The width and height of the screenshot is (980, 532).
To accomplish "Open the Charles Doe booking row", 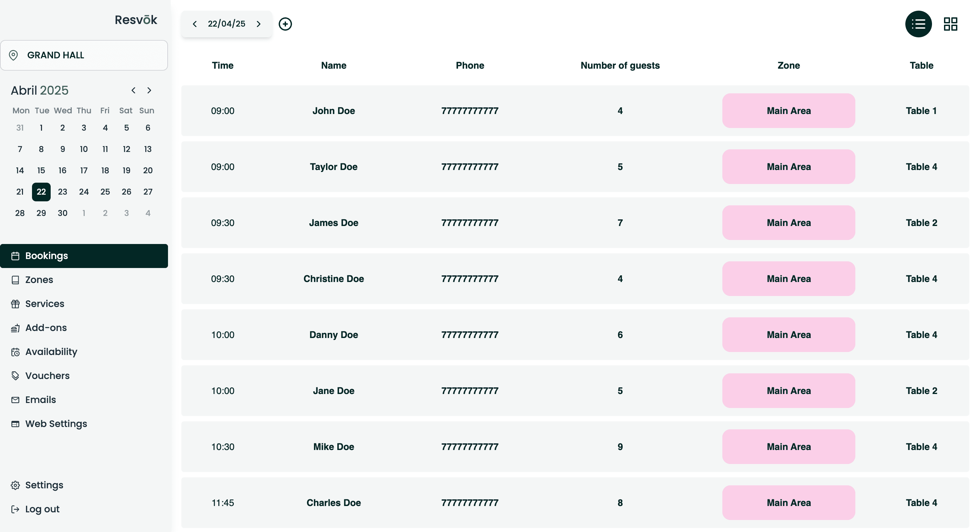I will (x=333, y=503).
